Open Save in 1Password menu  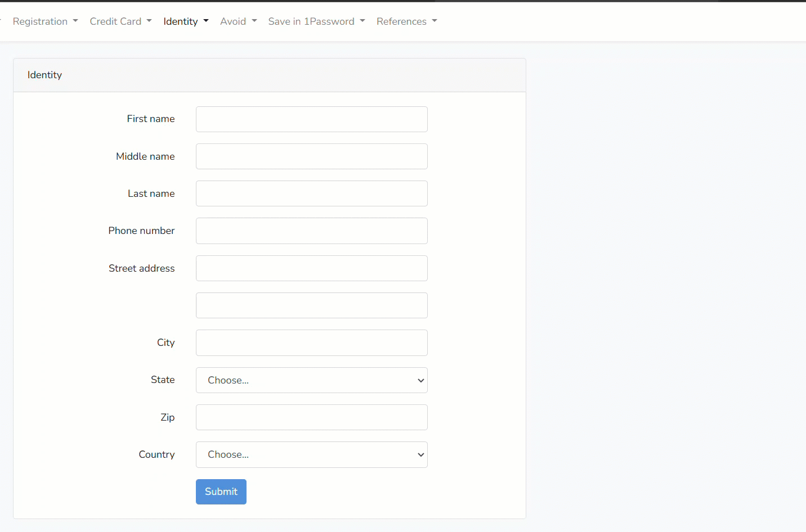coord(316,21)
